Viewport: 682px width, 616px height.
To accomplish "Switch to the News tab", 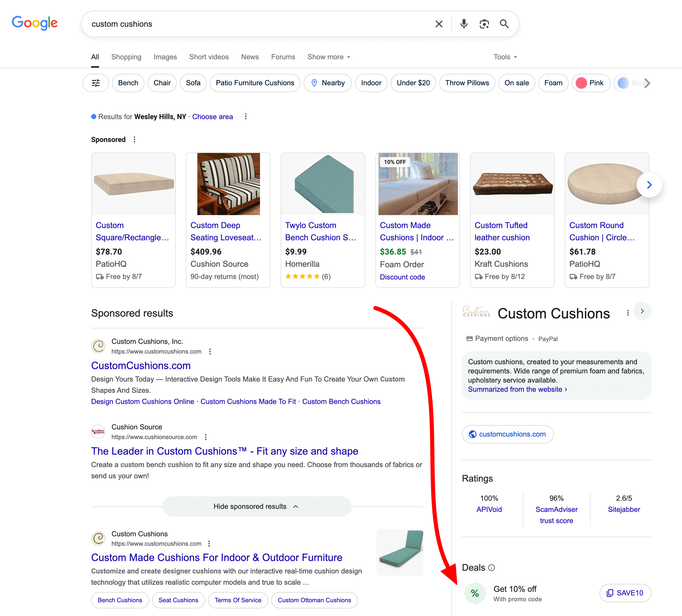I will [250, 57].
